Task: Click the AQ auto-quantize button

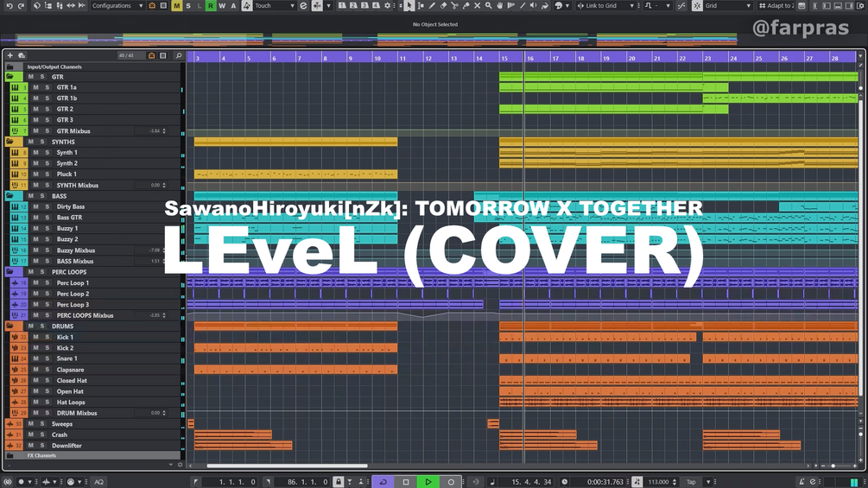Action: click(98, 482)
